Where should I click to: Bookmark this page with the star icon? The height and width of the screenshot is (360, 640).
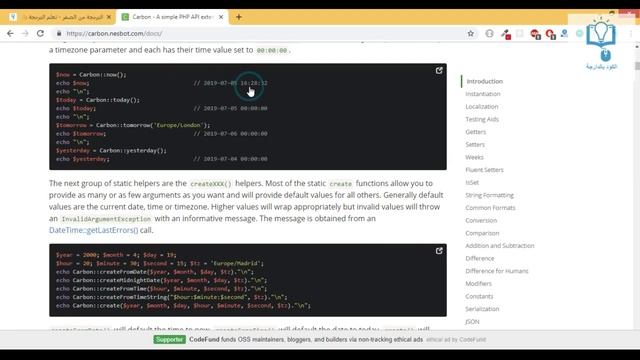tap(471, 33)
